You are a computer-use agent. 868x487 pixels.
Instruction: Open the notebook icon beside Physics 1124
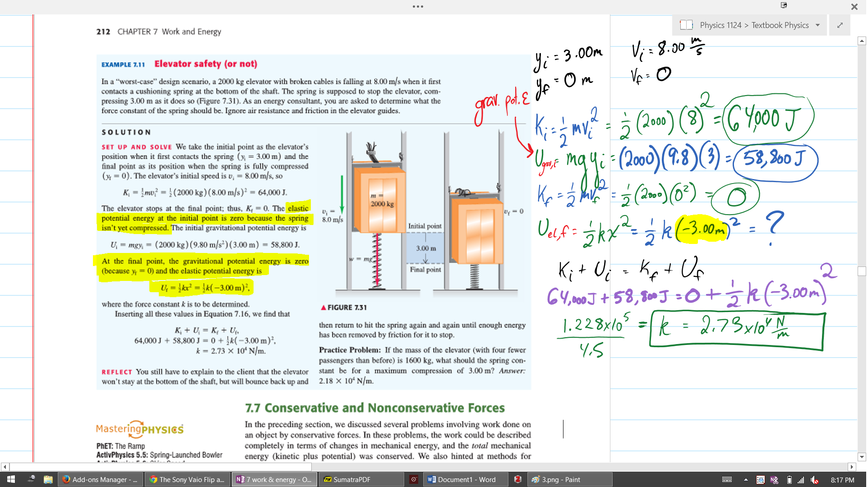[686, 25]
